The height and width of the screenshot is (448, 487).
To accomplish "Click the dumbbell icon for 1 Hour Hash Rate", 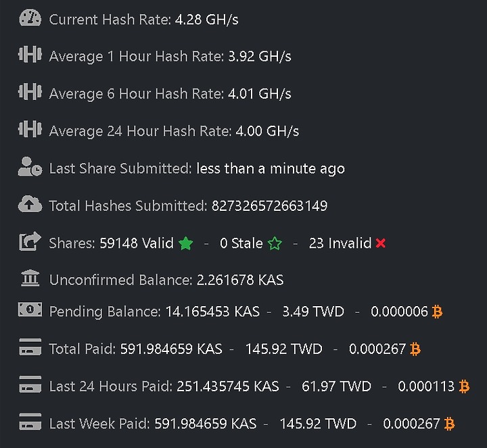I will (30, 55).
